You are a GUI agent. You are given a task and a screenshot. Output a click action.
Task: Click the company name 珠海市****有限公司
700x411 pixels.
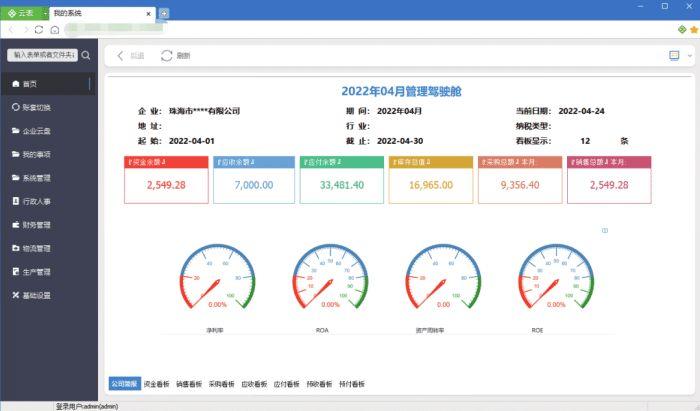tap(204, 111)
